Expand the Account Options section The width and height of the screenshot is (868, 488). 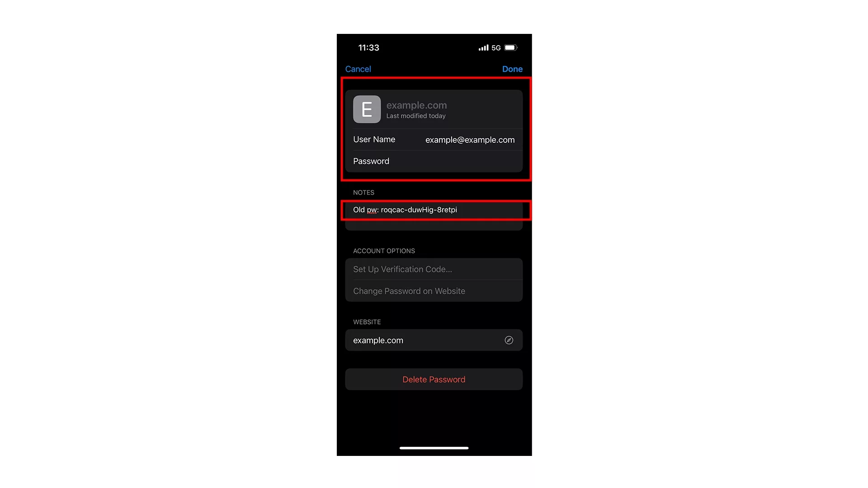pos(384,250)
